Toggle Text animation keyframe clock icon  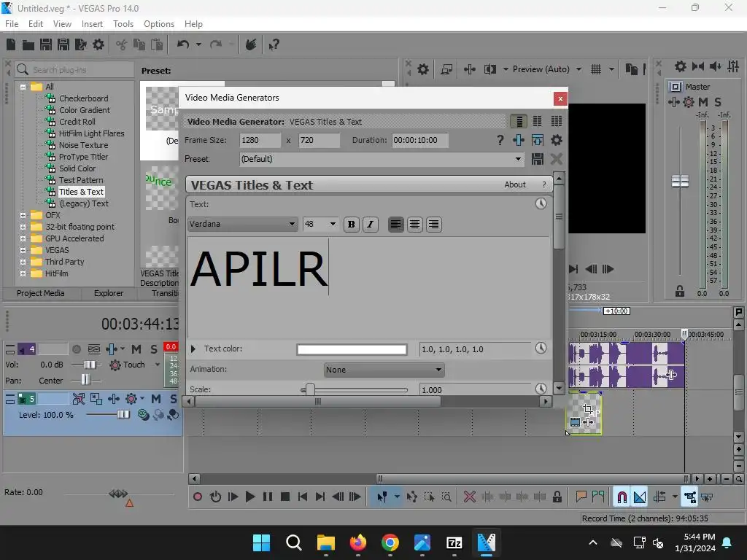click(x=541, y=204)
